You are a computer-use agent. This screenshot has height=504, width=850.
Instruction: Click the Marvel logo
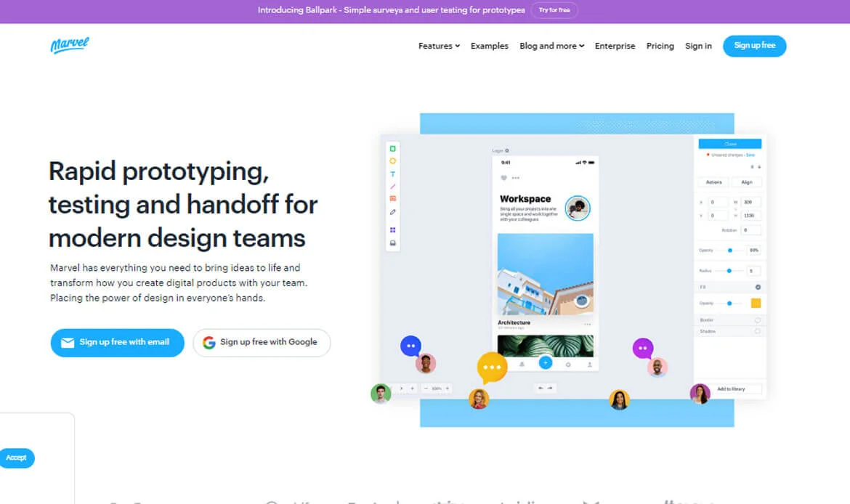tap(70, 46)
